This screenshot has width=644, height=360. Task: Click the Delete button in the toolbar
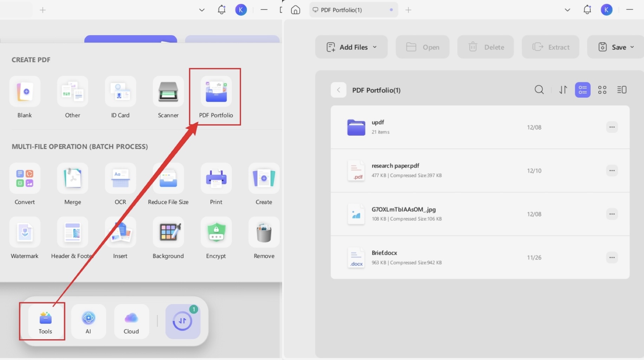pos(486,47)
